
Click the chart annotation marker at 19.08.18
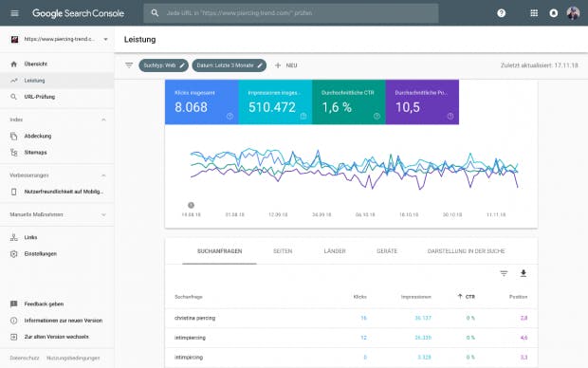191,205
